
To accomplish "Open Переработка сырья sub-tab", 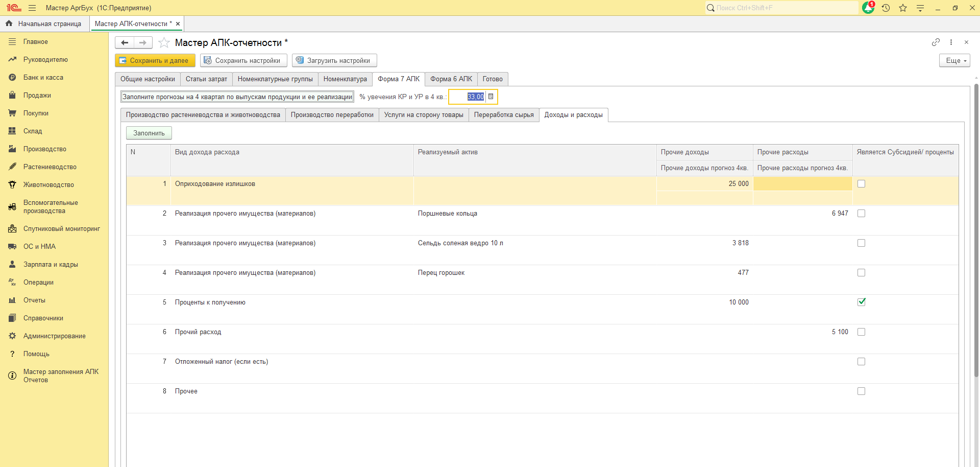I will [504, 114].
